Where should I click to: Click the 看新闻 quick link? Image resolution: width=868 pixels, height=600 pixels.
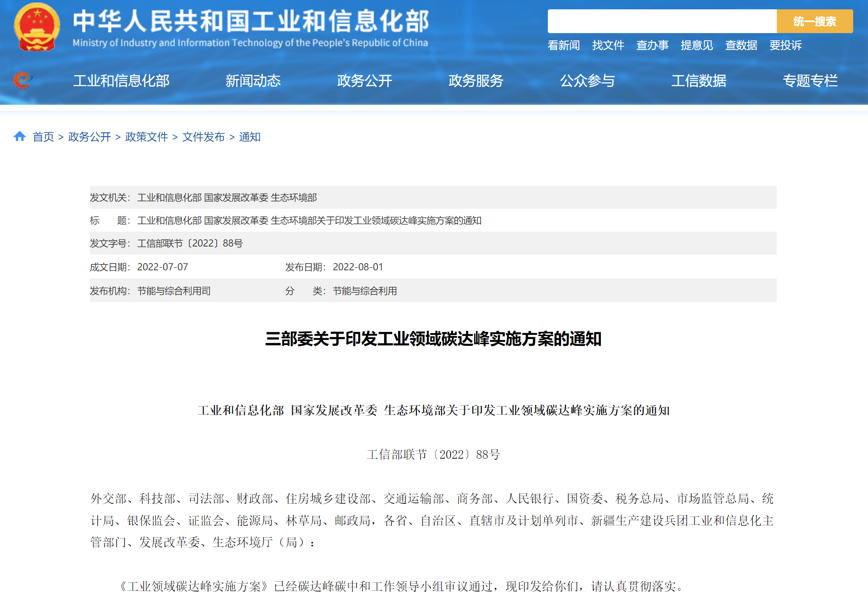(x=564, y=45)
